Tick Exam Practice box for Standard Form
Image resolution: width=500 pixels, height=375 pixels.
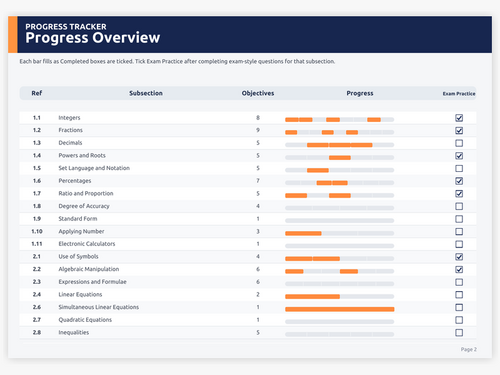click(x=459, y=219)
